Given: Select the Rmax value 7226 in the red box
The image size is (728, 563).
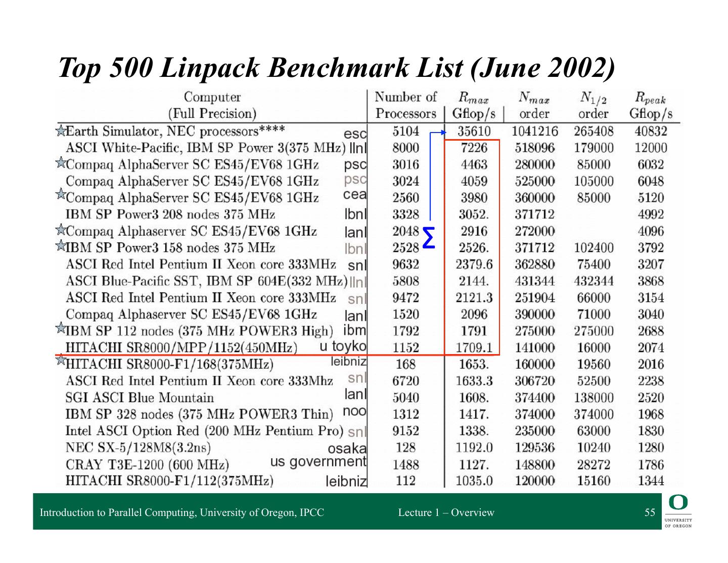Looking at the screenshot, I should coord(474,148).
